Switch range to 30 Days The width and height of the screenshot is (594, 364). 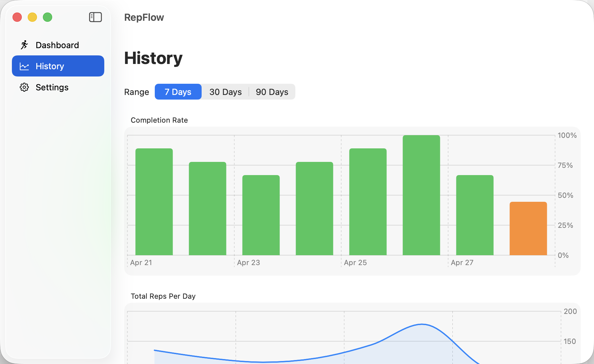tap(225, 92)
